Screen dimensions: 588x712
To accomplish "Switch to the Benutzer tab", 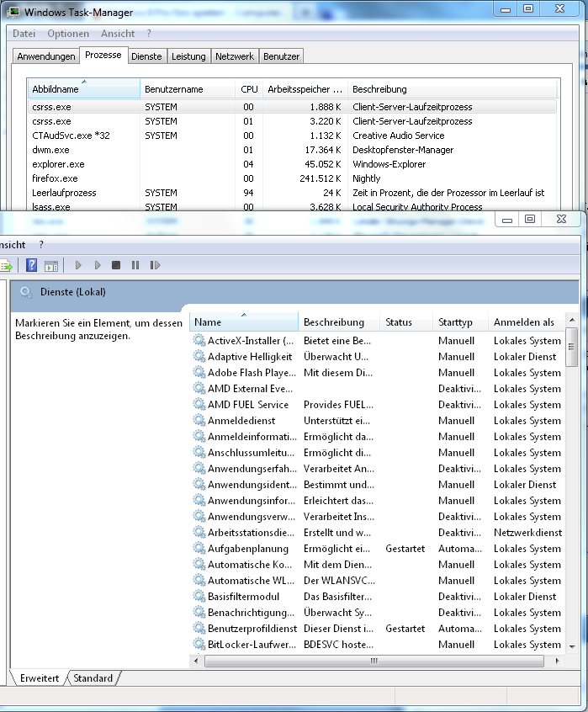I will click(x=281, y=56).
